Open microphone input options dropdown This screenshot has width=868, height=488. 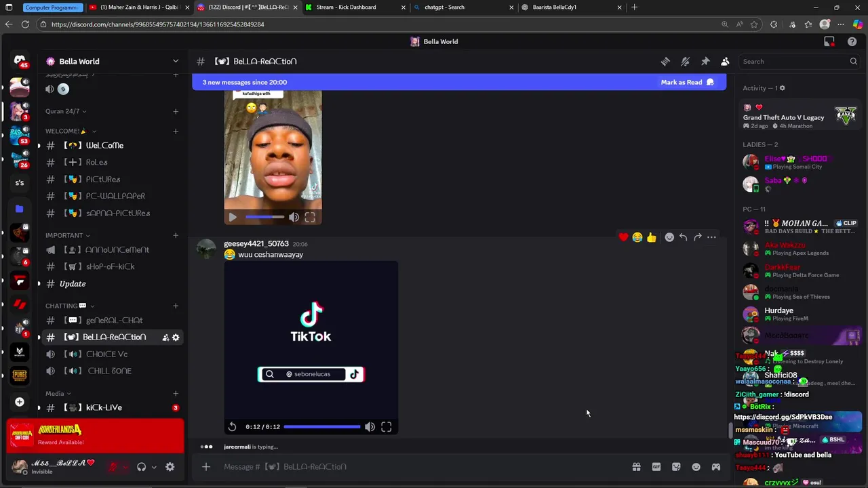[x=126, y=467]
